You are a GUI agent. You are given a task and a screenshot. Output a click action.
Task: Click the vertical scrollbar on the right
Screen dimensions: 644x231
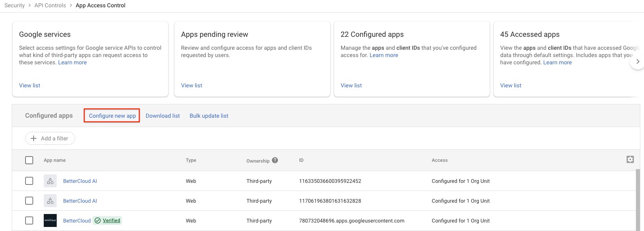tap(638, 200)
